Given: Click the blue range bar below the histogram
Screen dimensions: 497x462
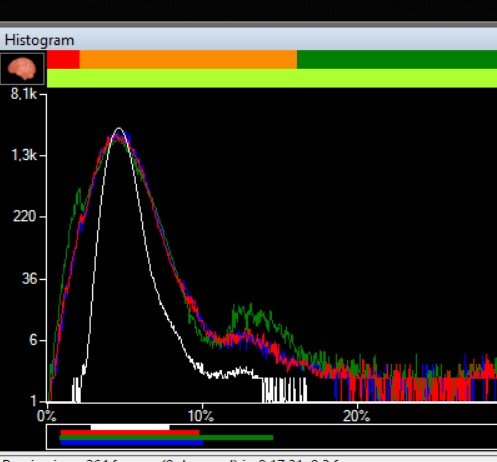Looking at the screenshot, I should point(132,442).
